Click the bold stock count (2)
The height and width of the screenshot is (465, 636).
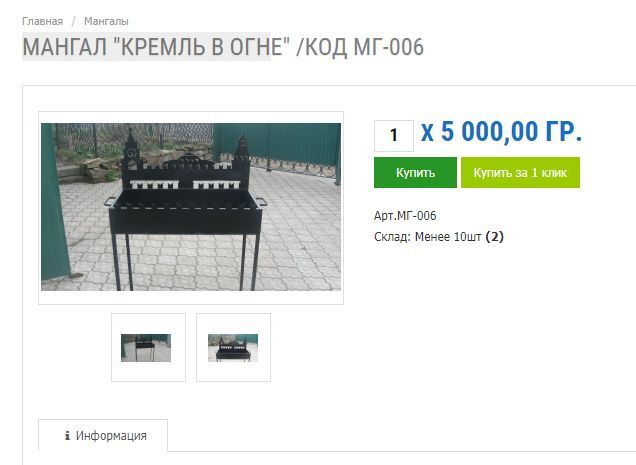(494, 237)
